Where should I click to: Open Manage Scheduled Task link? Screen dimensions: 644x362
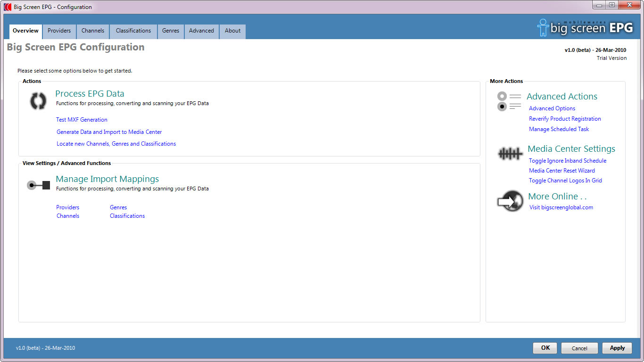[559, 129]
